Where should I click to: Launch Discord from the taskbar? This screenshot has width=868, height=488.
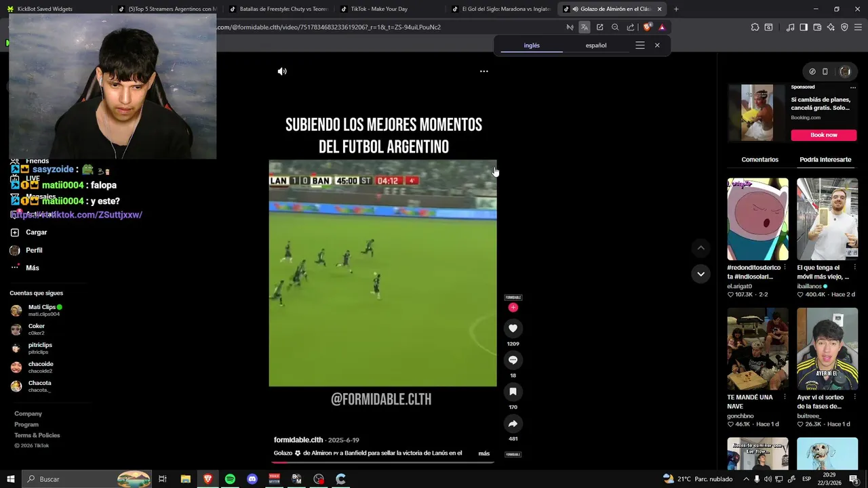pyautogui.click(x=252, y=479)
